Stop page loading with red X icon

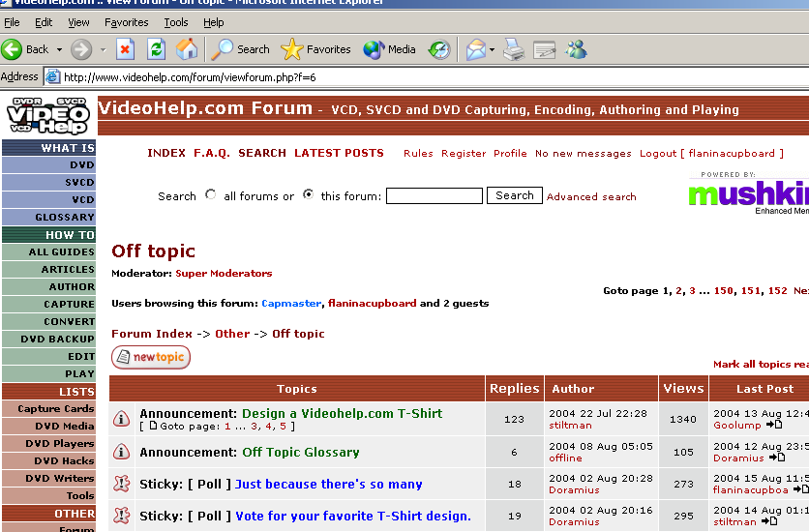coord(125,50)
